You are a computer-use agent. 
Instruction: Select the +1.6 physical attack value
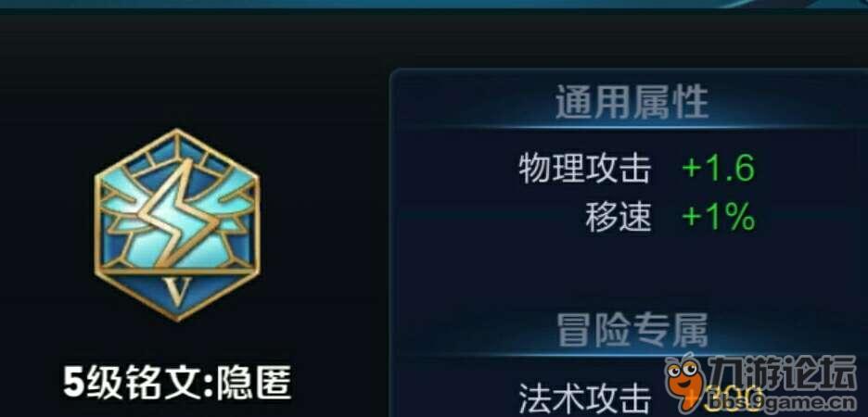tap(718, 168)
